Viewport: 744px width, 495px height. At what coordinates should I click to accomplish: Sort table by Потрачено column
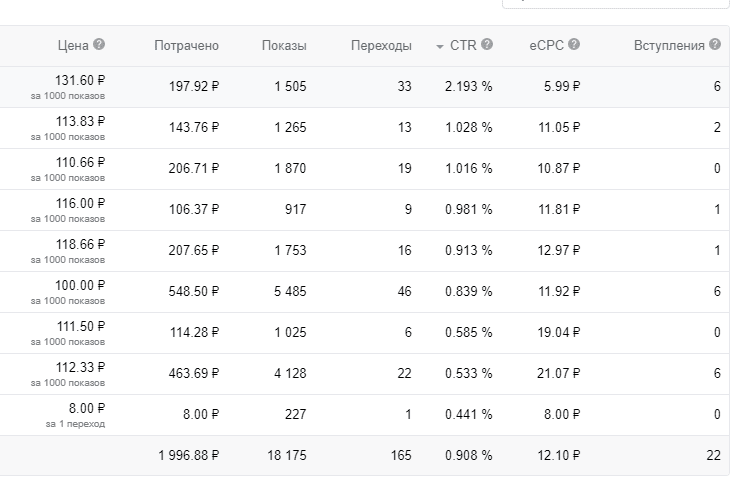coord(186,46)
